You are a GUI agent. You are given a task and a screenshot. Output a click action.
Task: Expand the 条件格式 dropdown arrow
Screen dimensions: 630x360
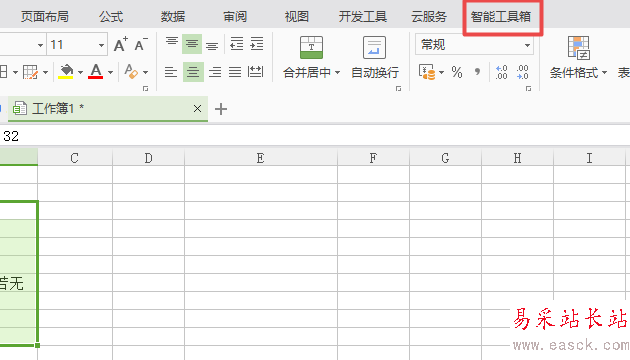[x=604, y=72]
